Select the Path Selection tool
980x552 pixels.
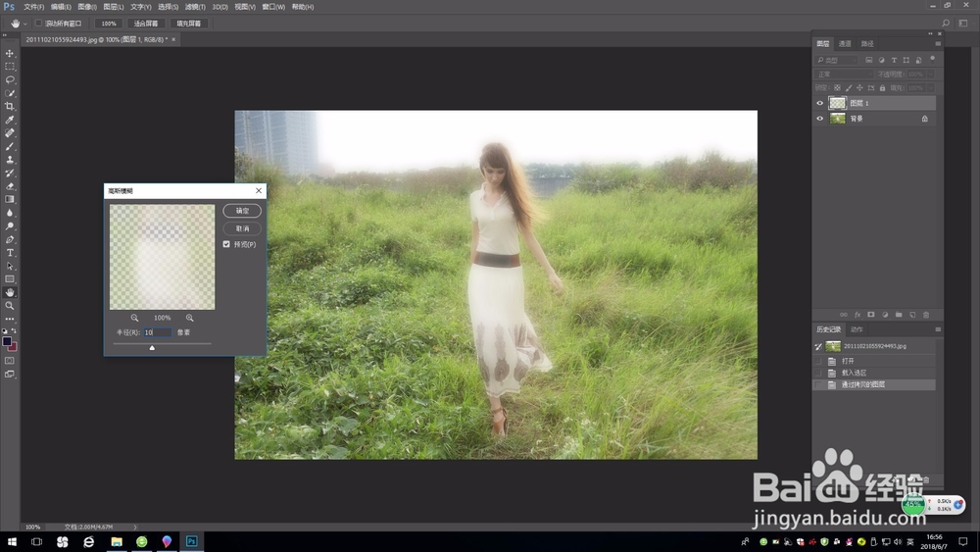[x=10, y=267]
